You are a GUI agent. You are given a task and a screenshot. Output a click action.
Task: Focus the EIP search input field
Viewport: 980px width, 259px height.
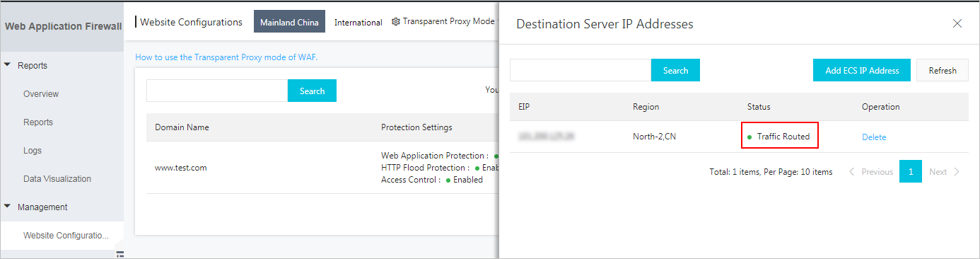pyautogui.click(x=581, y=70)
